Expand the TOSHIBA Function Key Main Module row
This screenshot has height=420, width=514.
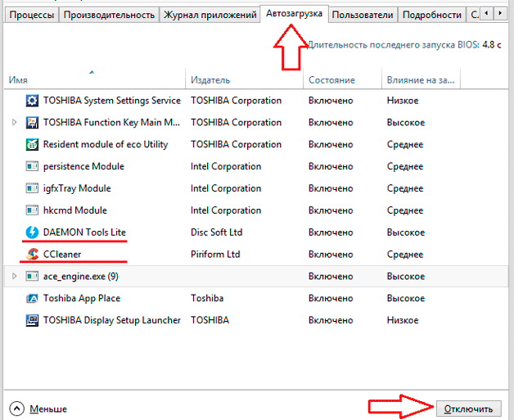(x=14, y=122)
